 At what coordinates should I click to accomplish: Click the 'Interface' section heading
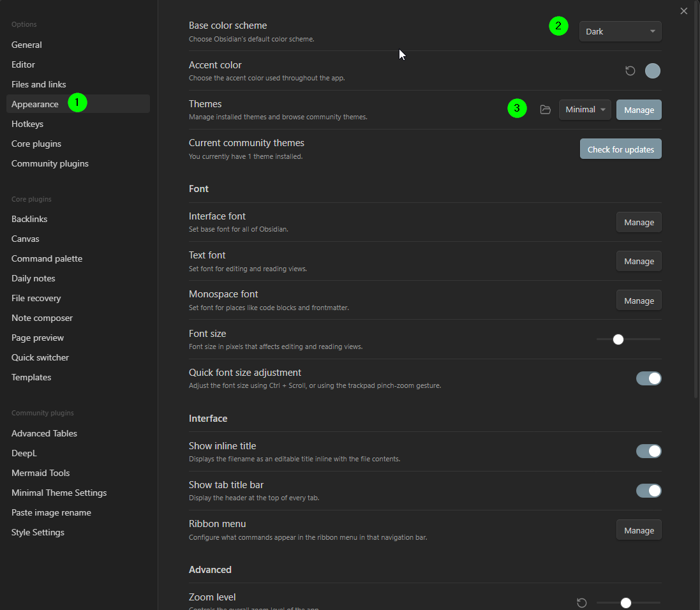pyautogui.click(x=208, y=419)
